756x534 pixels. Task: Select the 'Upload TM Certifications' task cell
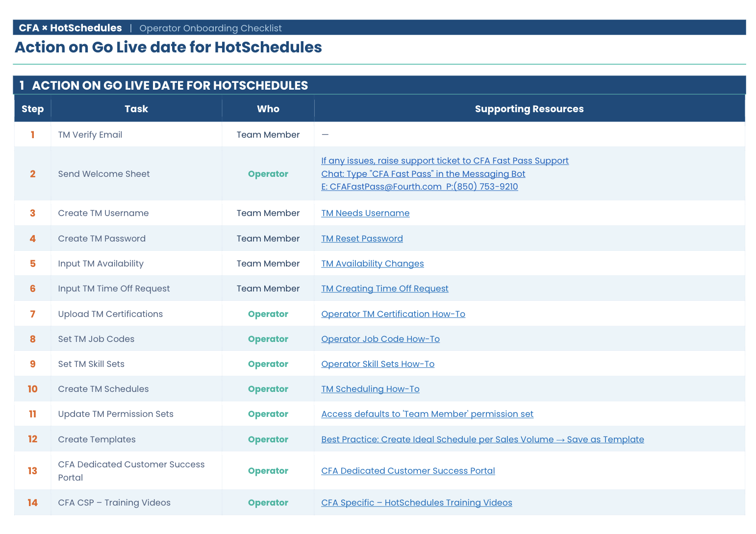point(136,314)
